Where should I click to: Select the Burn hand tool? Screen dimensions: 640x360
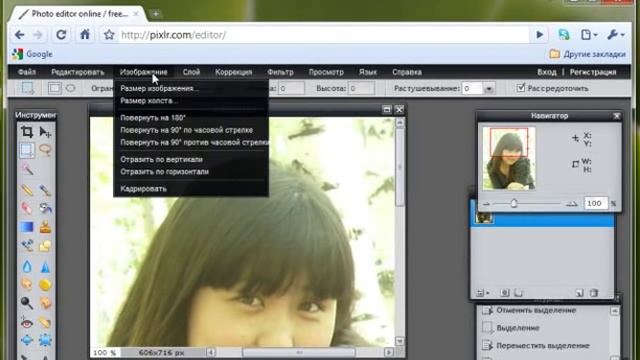point(45,303)
